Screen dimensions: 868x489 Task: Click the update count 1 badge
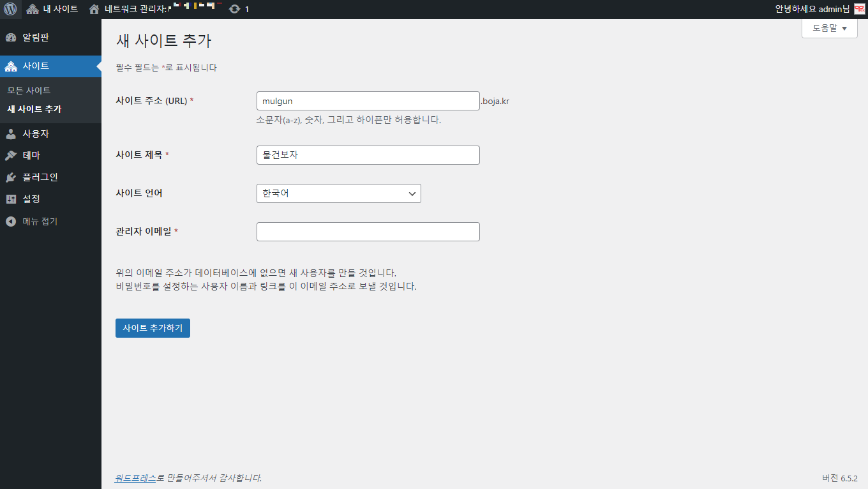click(247, 10)
